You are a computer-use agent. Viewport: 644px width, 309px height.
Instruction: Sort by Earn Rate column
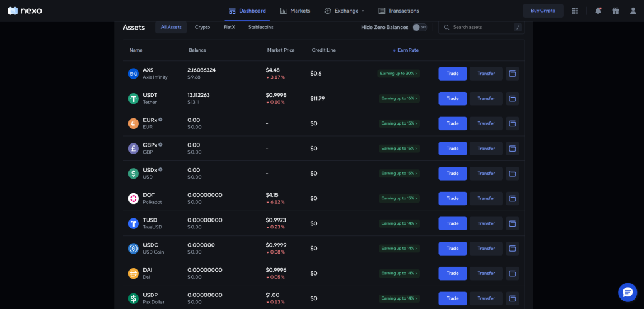click(x=406, y=50)
